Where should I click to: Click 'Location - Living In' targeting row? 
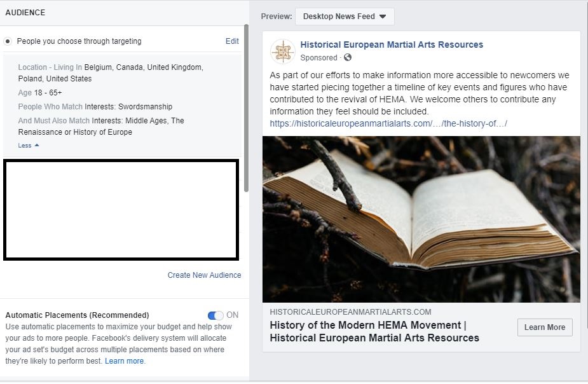coord(111,73)
